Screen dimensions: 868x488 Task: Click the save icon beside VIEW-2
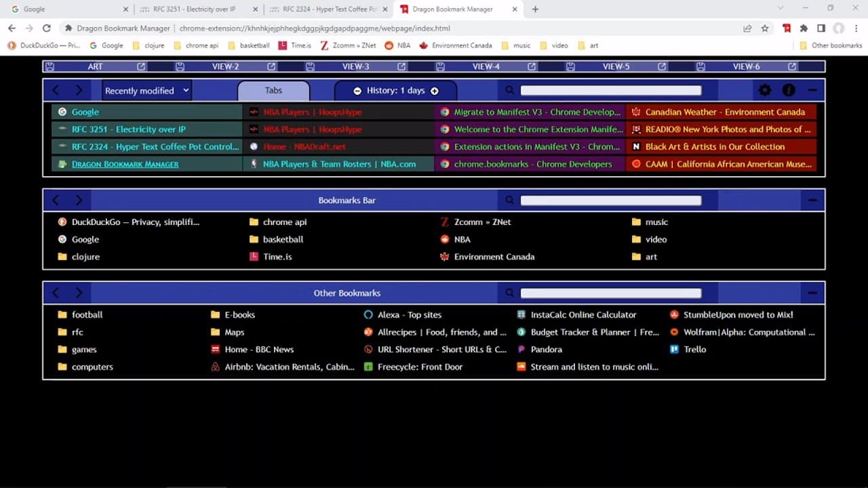(180, 66)
